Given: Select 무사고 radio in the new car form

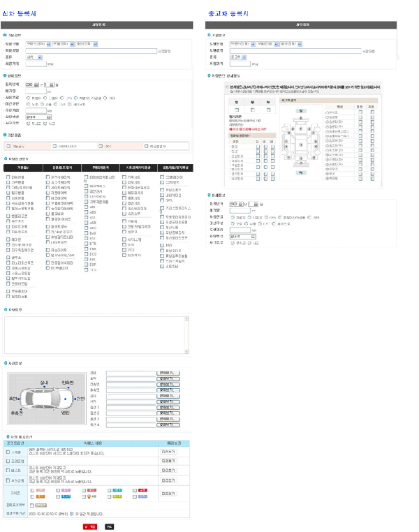Looking at the screenshot, I should pos(29,124).
